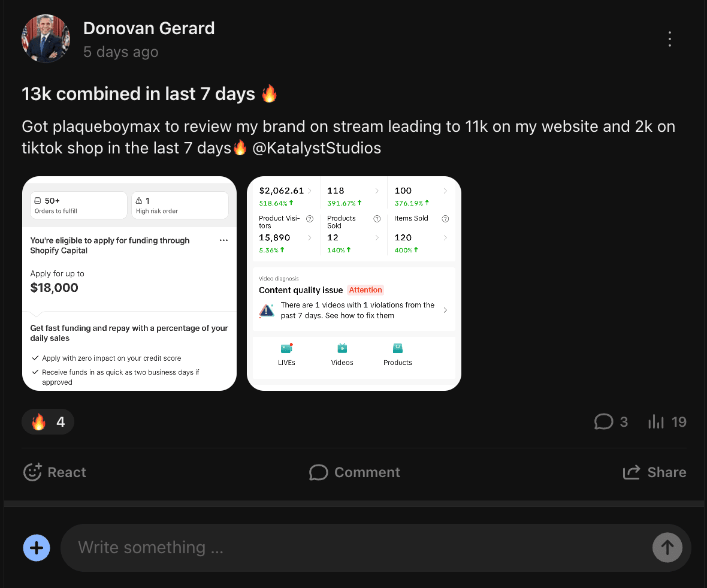Click the Comment button

tap(355, 472)
